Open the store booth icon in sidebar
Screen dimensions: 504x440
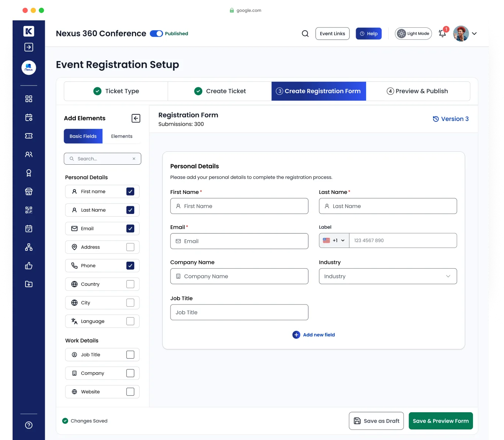click(29, 191)
